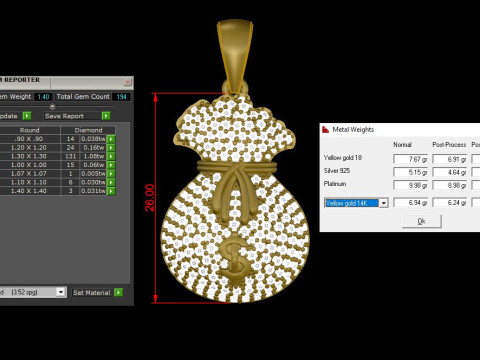Click the 1.08tw weight cell
The image size is (480, 360).
tap(93, 156)
